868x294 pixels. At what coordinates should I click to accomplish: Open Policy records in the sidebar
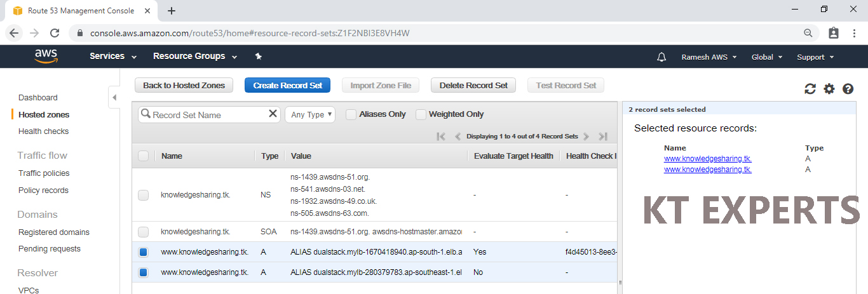click(43, 190)
